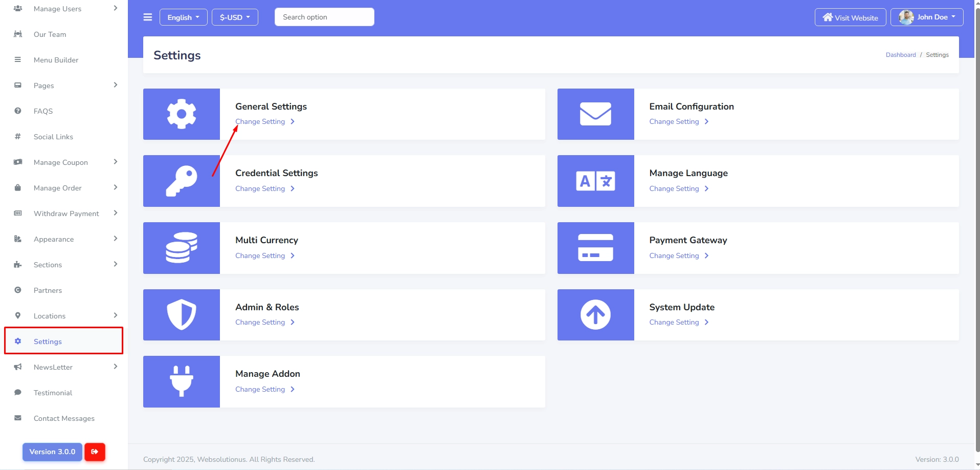Viewport: 980px width, 470px height.
Task: Expand the Pages submenu chevron
Action: point(116,85)
